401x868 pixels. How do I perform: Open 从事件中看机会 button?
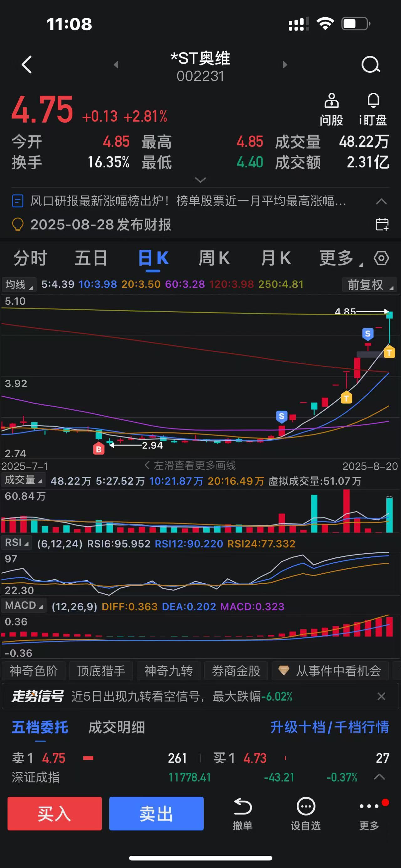(330, 671)
